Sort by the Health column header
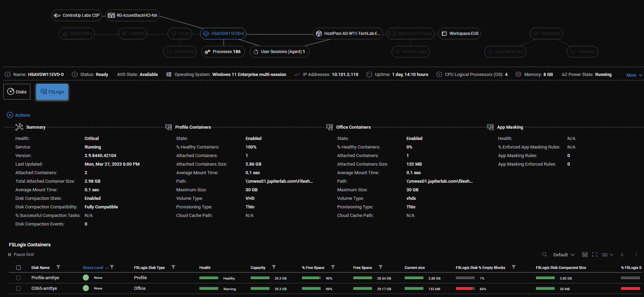Screen dimensions: 644x297 [x=205, y=268]
